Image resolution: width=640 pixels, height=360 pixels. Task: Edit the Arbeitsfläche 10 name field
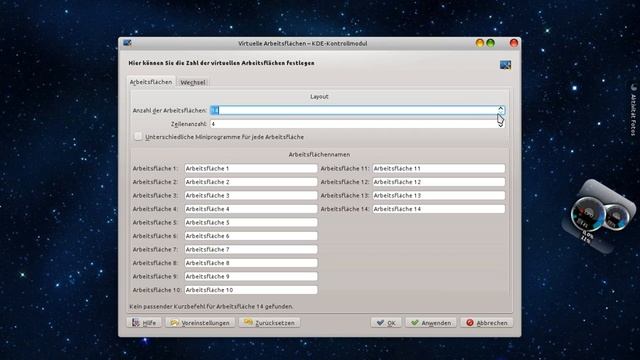pyautogui.click(x=251, y=290)
